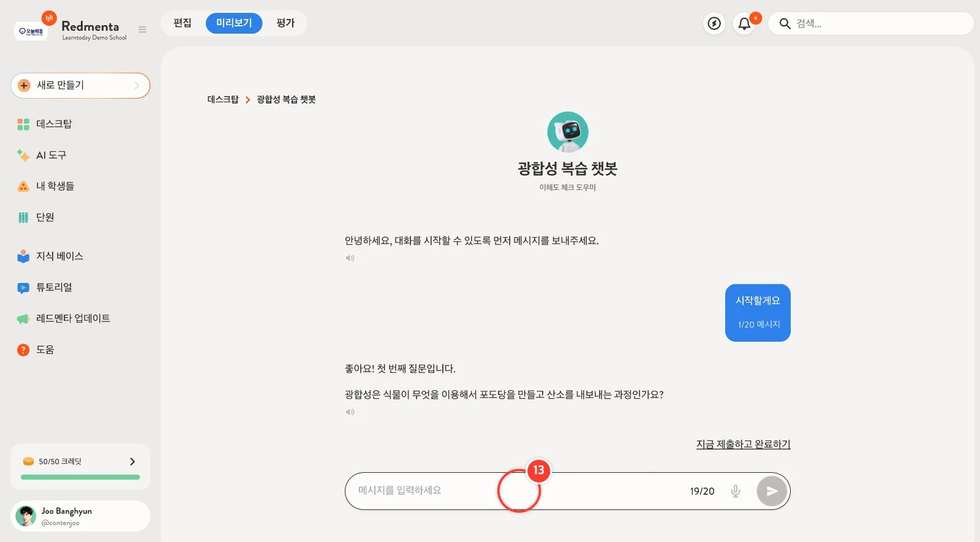Click the @contenjoo username text

60,523
